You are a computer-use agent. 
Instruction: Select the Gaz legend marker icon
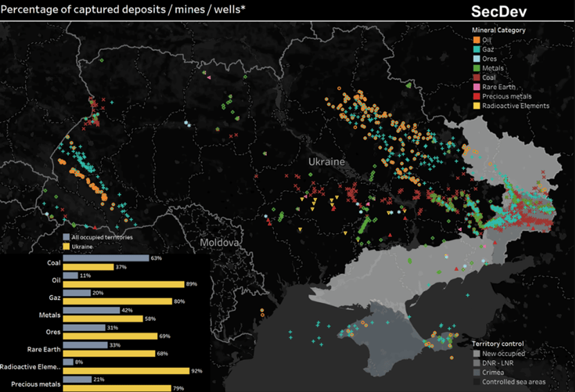tap(477, 50)
